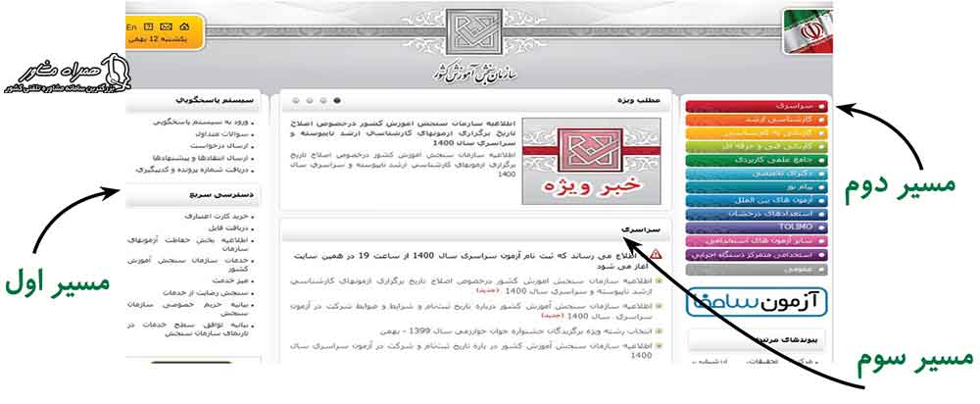Open the bold featured announcement headline

pyautogui.click(x=404, y=132)
